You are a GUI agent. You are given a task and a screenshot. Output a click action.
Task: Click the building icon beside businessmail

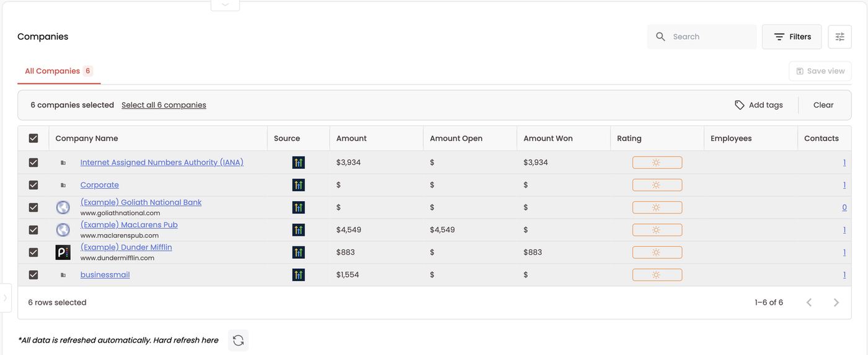[63, 274]
